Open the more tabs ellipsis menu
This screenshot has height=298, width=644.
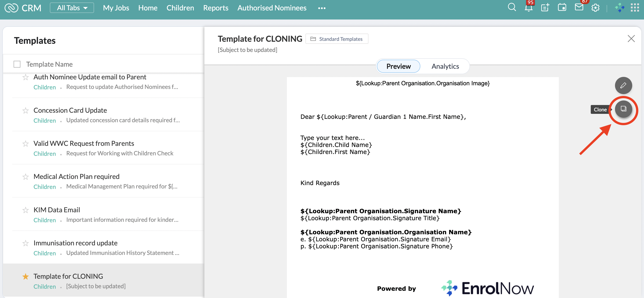point(322,8)
